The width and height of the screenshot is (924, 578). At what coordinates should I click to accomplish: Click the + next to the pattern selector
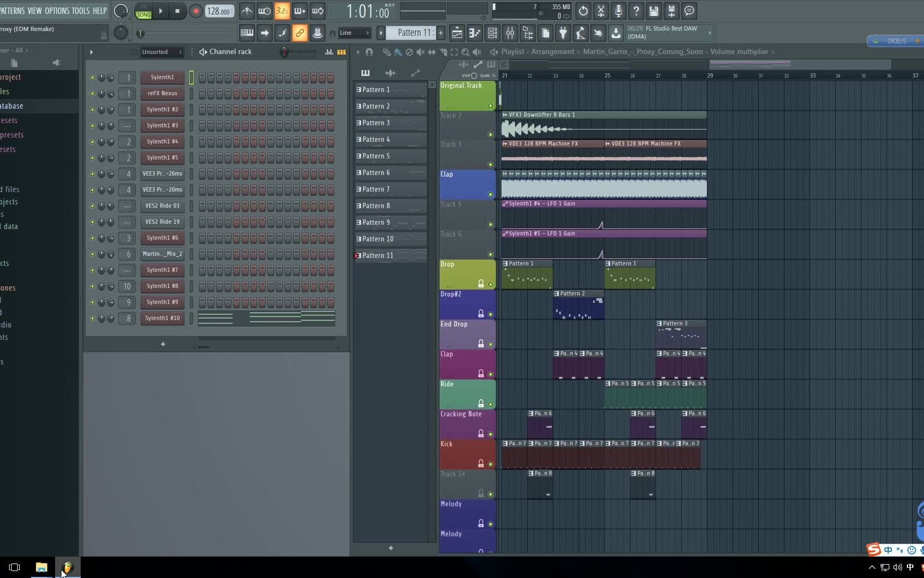pos(440,33)
